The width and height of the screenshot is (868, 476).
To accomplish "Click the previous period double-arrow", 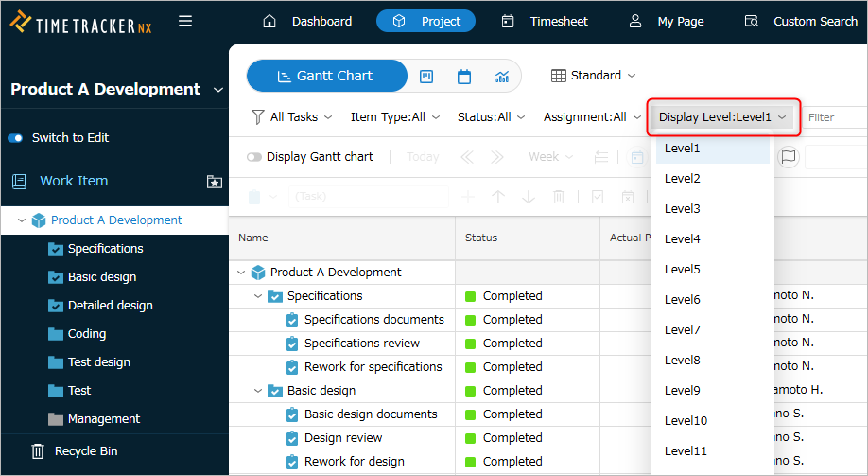I will click(x=467, y=157).
